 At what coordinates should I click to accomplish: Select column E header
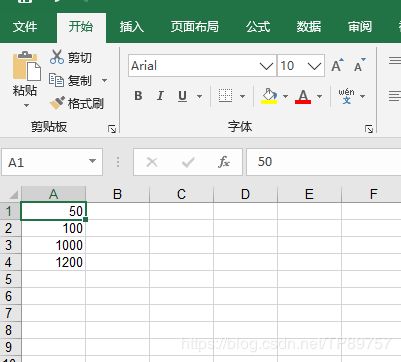click(x=309, y=194)
